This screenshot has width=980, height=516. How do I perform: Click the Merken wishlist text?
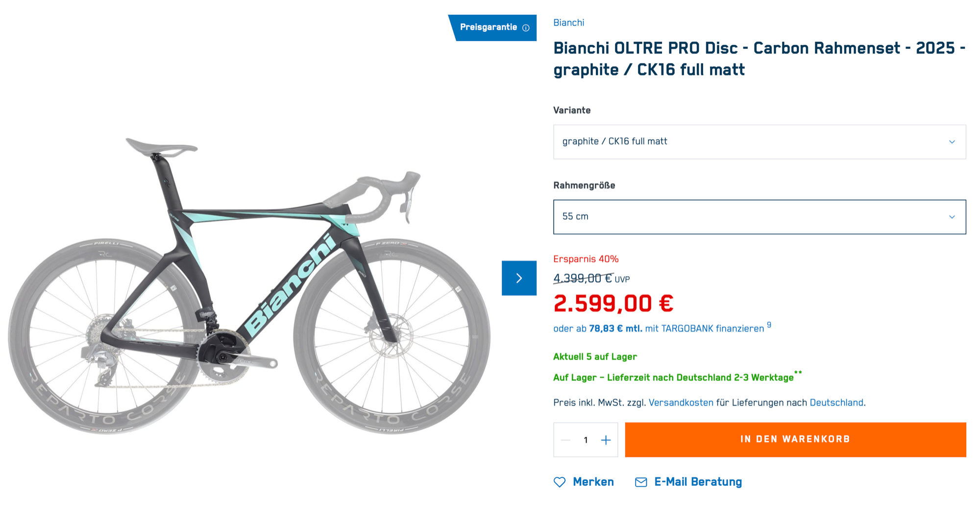point(593,482)
